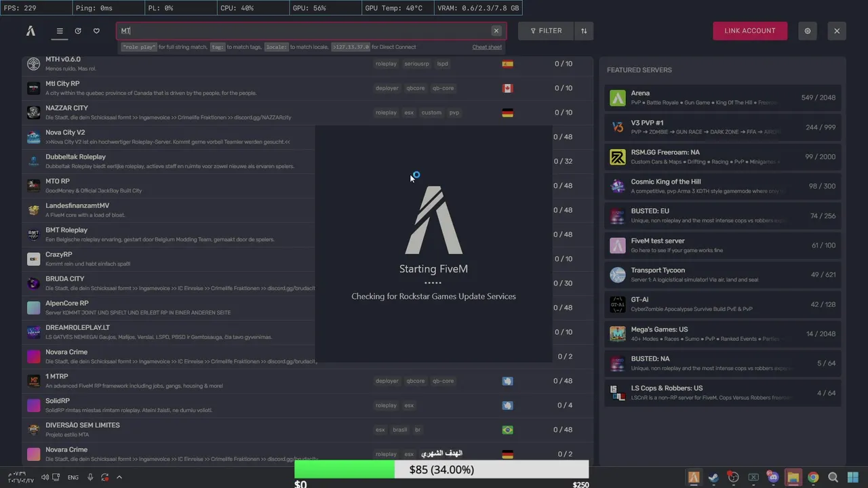Select the 1 MTRP server icon
The width and height of the screenshot is (868, 488).
tap(33, 381)
